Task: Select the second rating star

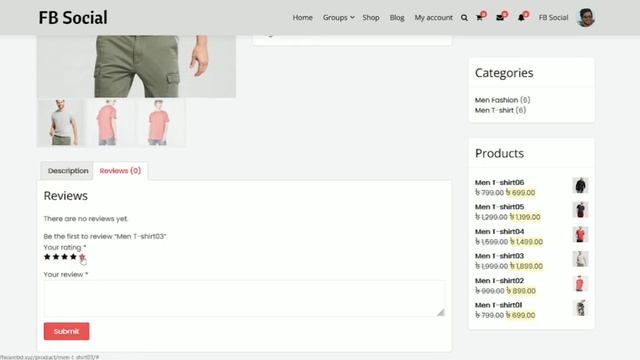Action: pyautogui.click(x=56, y=257)
